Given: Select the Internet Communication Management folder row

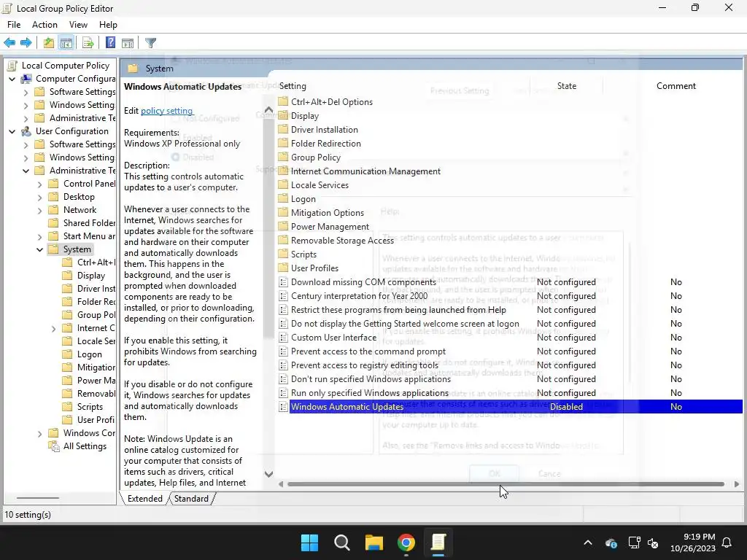Looking at the screenshot, I should point(365,171).
